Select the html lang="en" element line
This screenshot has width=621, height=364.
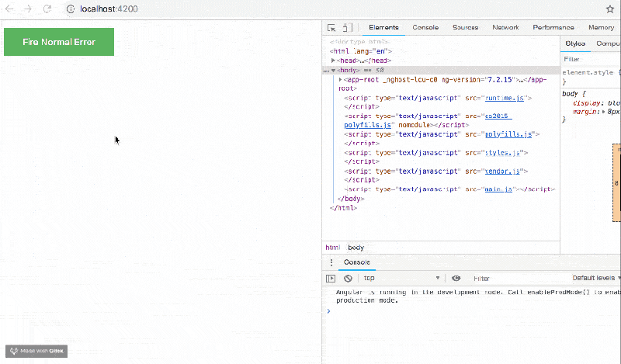pyautogui.click(x=361, y=51)
